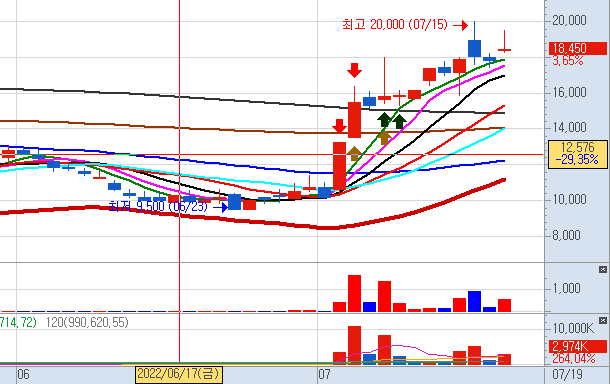610x384 pixels.
Task: Select the blue candle at the 9,500 low
Action: click(235, 202)
